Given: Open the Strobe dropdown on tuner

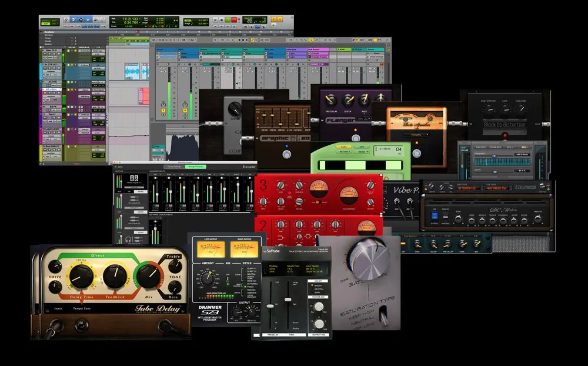Looking at the screenshot, I should (362, 152).
